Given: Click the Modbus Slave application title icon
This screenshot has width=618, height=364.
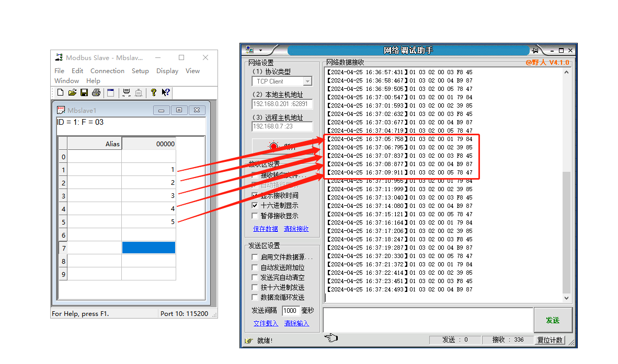Looking at the screenshot, I should pyautogui.click(x=59, y=57).
